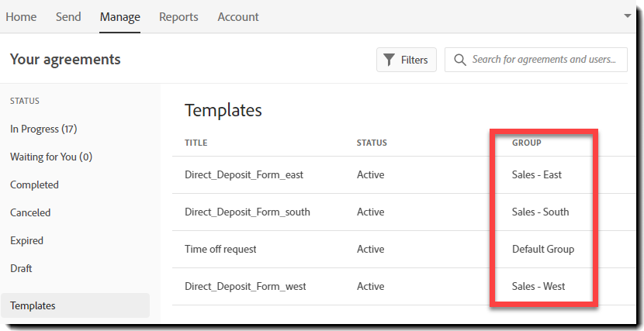Click the magnifying glass search icon
644x331 pixels.
(460, 60)
